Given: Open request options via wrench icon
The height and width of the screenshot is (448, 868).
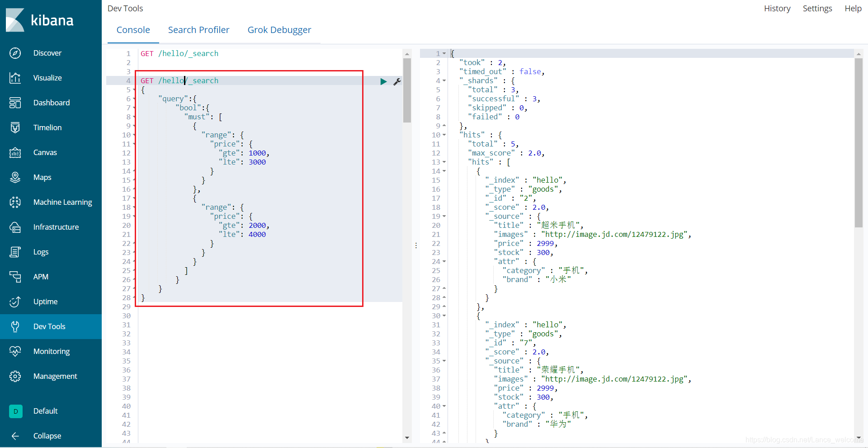Looking at the screenshot, I should [397, 81].
